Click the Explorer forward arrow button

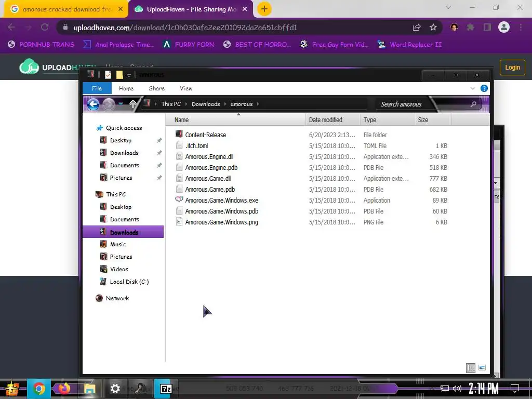tap(109, 104)
